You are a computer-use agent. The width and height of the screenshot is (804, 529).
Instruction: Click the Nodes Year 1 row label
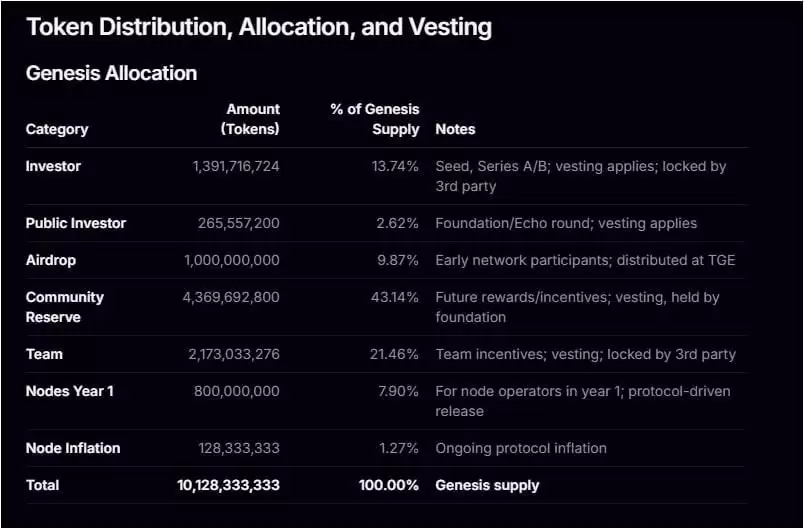[70, 391]
